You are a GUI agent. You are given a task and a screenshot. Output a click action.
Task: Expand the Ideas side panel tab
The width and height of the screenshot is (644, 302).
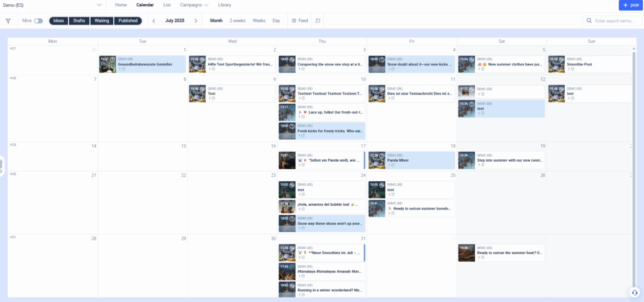(x=2, y=165)
